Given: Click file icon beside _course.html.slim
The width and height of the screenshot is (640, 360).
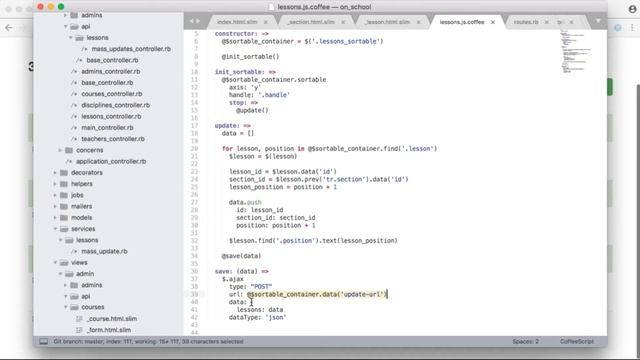Looking at the screenshot, I should coord(79,319).
